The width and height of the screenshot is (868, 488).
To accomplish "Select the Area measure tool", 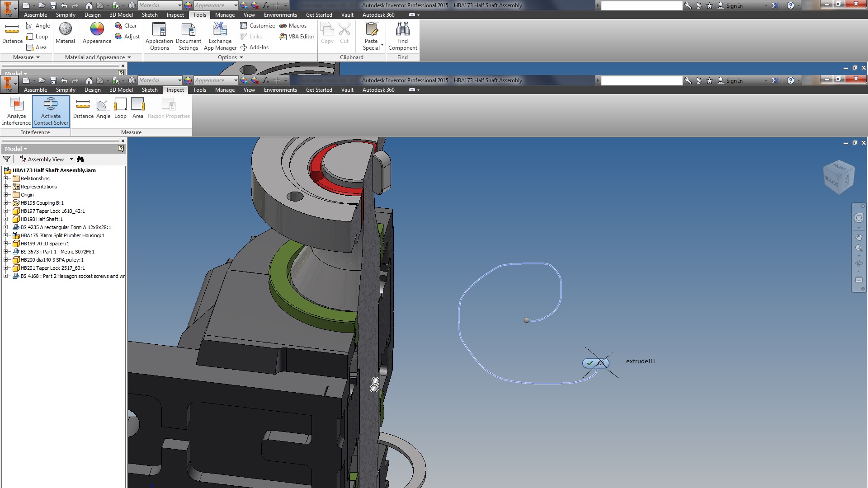I will [x=137, y=108].
